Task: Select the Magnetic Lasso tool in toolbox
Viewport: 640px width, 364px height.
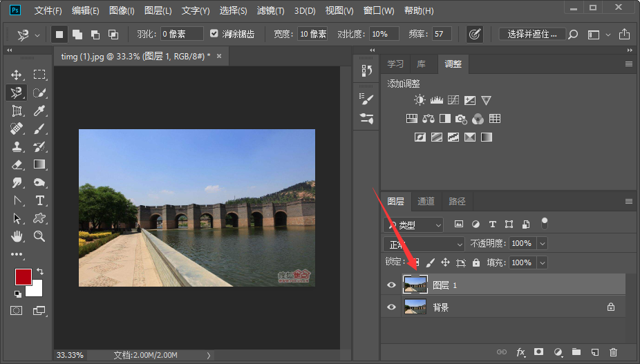Action: coord(17,93)
